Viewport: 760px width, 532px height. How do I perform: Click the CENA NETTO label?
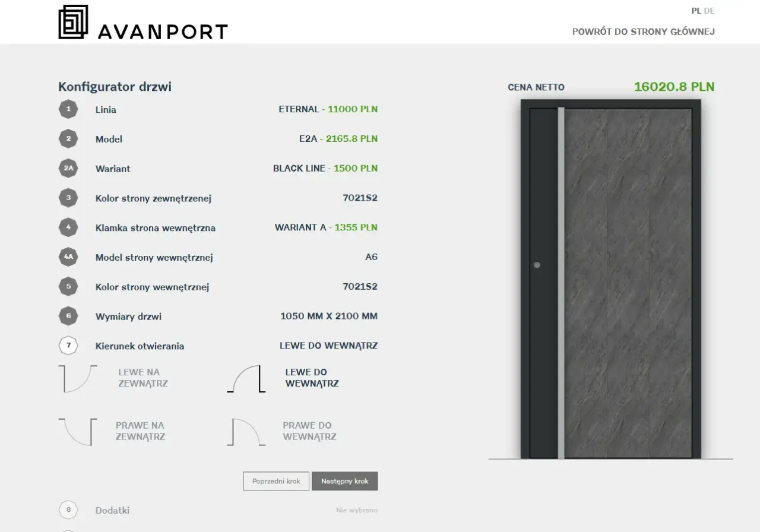pyautogui.click(x=536, y=87)
